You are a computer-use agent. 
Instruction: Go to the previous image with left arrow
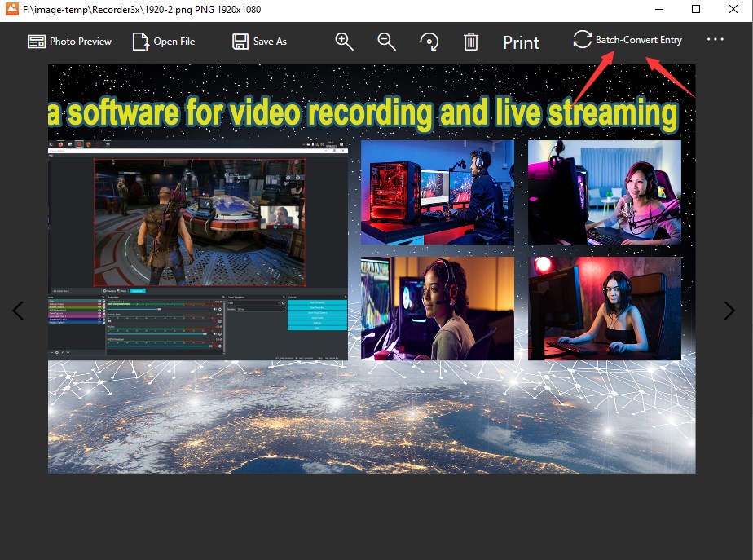[18, 311]
